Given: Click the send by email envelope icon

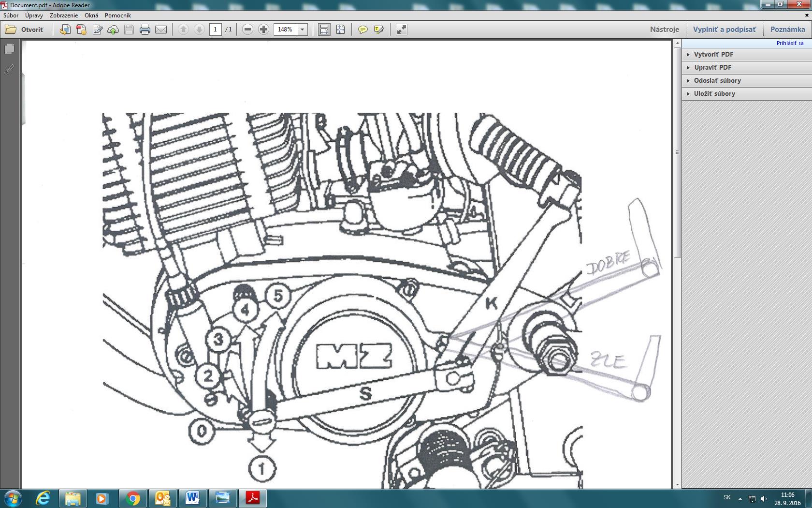Looking at the screenshot, I should point(161,30).
